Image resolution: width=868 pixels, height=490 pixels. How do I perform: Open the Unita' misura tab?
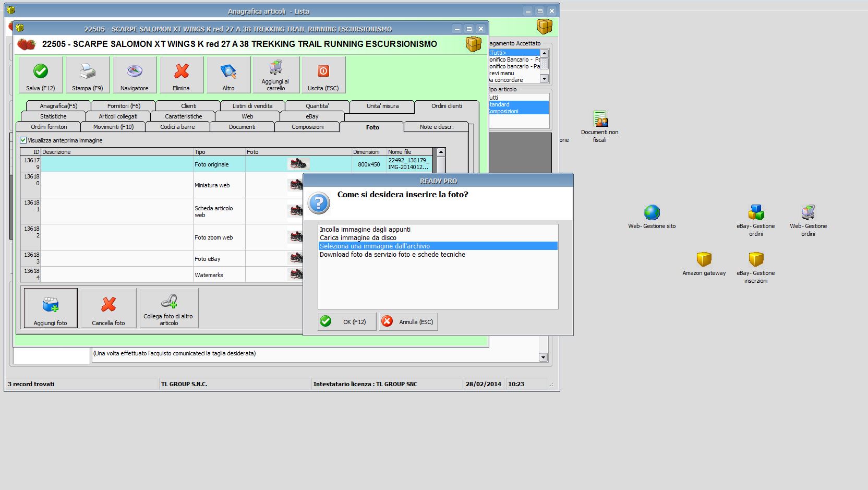(382, 106)
